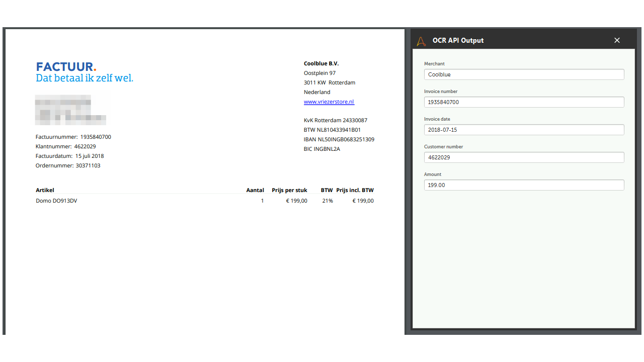The image size is (644, 362).
Task: Click the BTW NL810433941B01 line
Action: coord(332,130)
